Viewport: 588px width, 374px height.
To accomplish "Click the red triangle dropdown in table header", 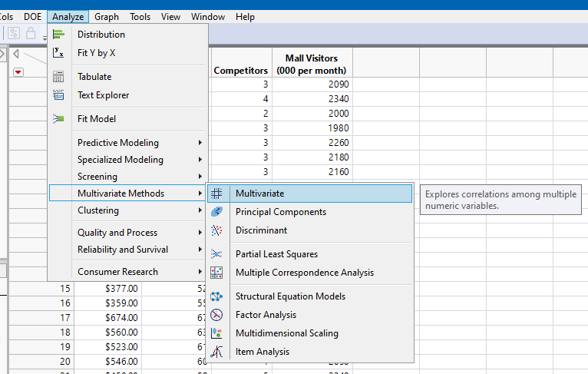I will [18, 71].
